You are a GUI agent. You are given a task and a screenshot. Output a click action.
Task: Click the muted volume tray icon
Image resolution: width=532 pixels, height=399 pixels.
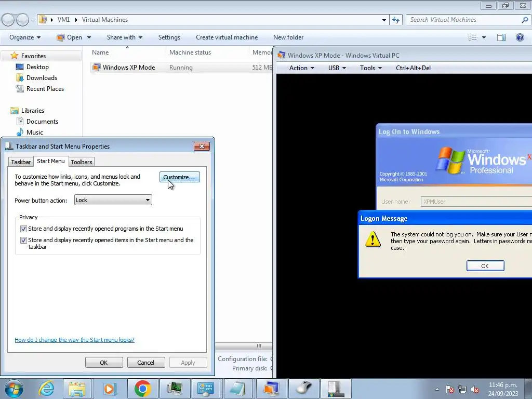pyautogui.click(x=475, y=390)
